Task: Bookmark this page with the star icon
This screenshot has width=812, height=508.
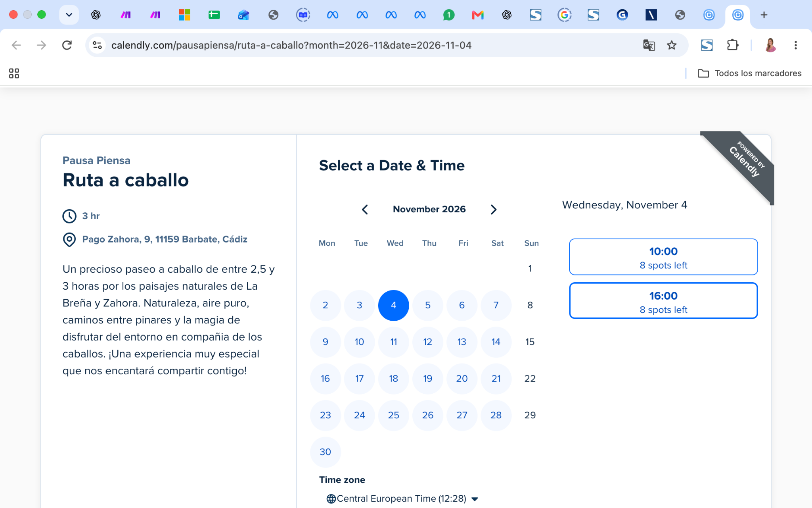Action: (x=672, y=45)
